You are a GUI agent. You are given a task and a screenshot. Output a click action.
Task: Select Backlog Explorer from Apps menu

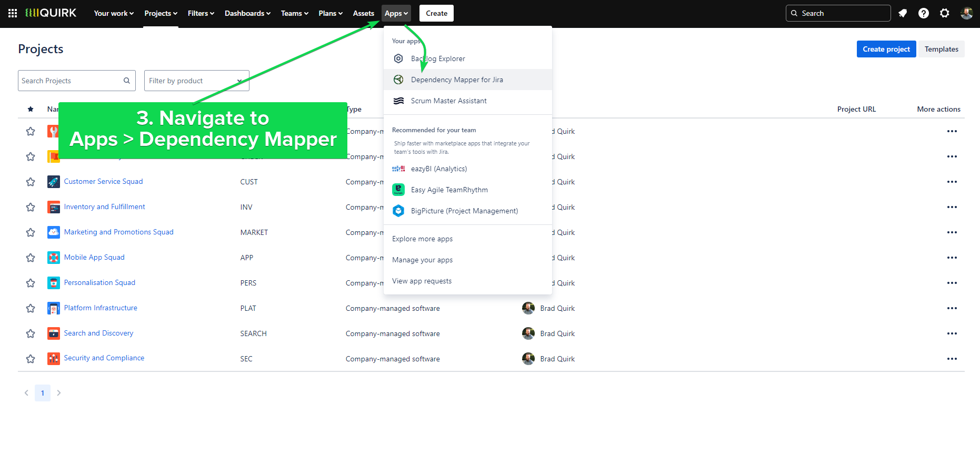click(x=468, y=58)
